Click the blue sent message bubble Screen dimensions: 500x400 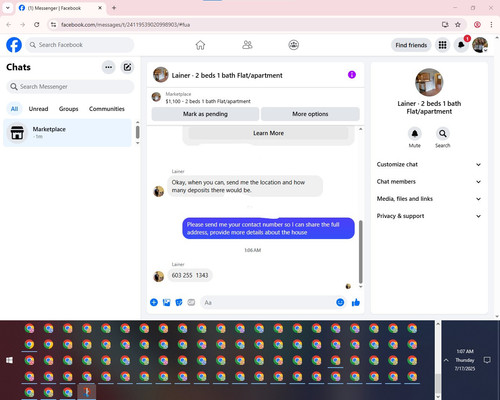(x=268, y=228)
